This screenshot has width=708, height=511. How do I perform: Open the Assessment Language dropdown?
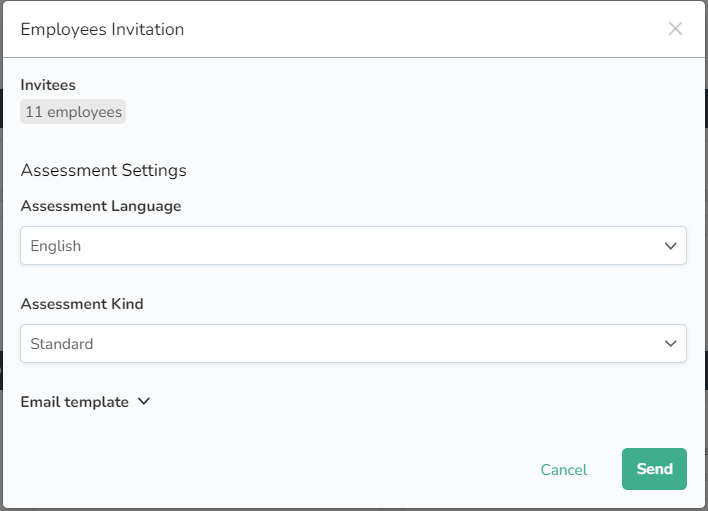353,245
